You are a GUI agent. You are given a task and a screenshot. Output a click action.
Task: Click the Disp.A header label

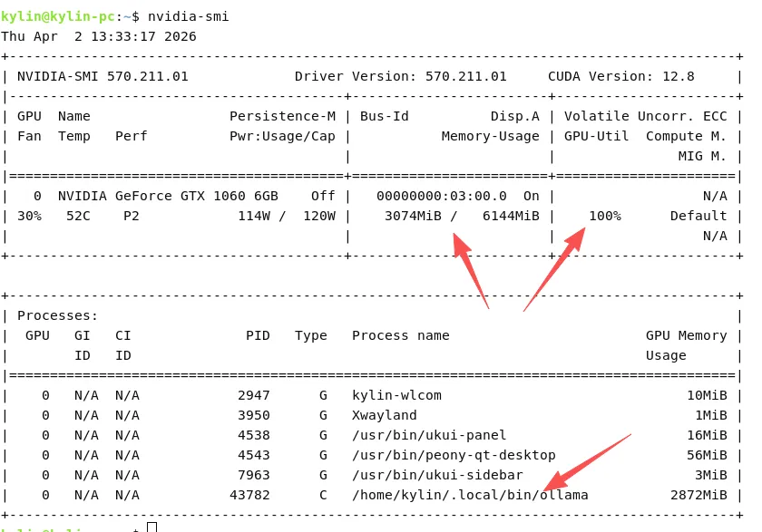515,116
